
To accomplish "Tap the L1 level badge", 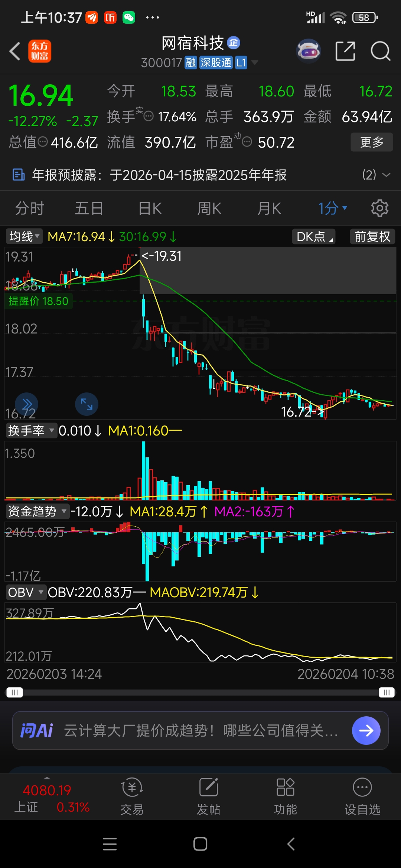I will tap(241, 63).
